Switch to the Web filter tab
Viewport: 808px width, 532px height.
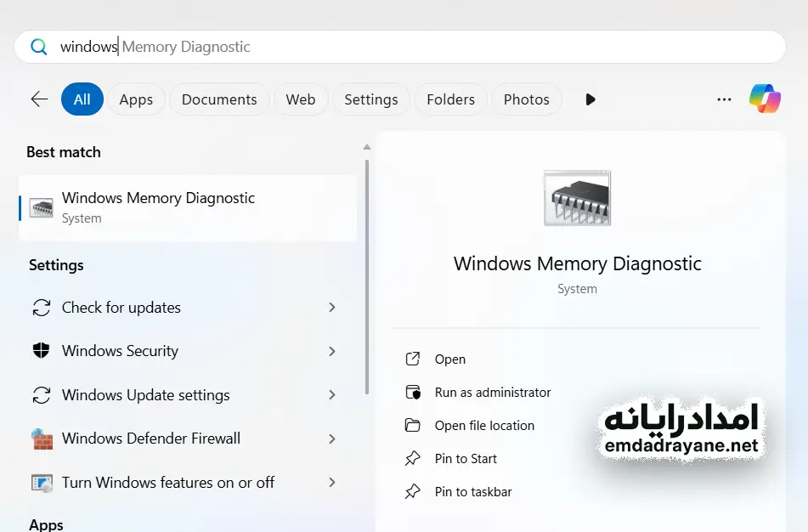click(x=300, y=99)
